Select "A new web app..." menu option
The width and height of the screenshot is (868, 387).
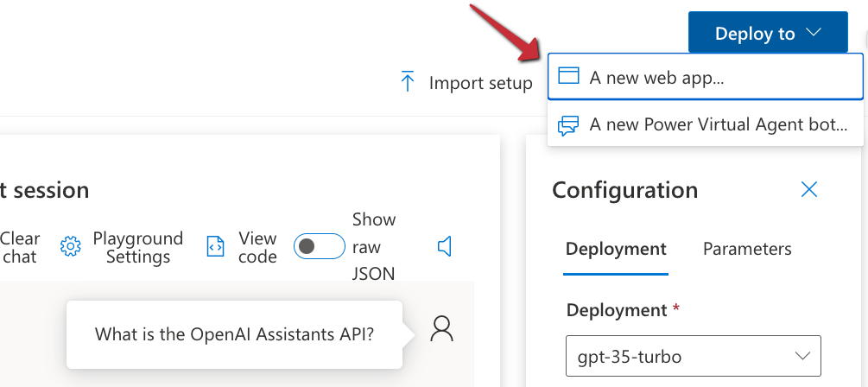pyautogui.click(x=656, y=77)
